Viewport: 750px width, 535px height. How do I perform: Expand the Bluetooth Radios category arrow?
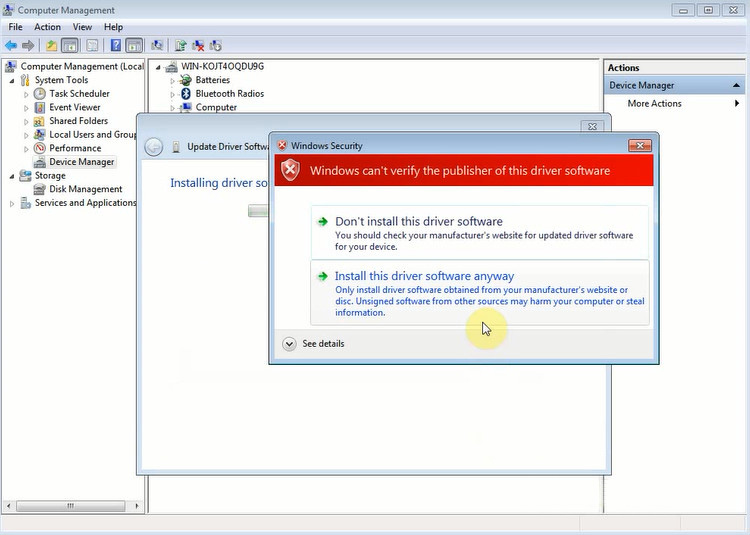pos(173,95)
